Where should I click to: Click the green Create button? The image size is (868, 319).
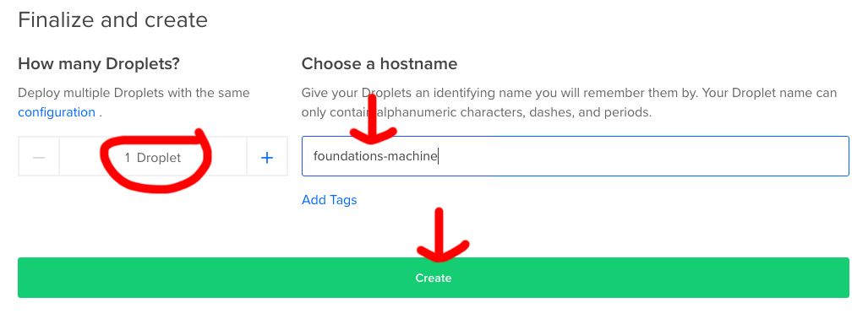point(434,278)
